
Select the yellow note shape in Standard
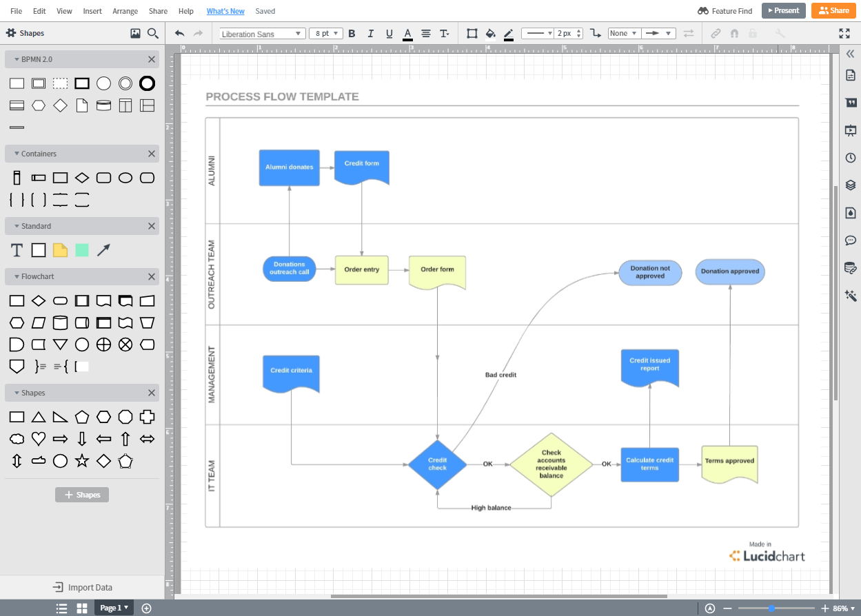click(x=61, y=250)
